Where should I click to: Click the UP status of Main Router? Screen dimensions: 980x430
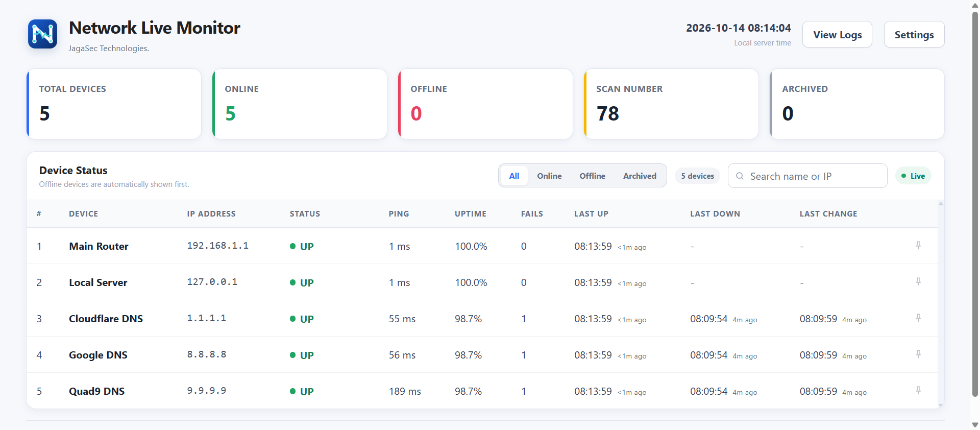click(x=302, y=246)
